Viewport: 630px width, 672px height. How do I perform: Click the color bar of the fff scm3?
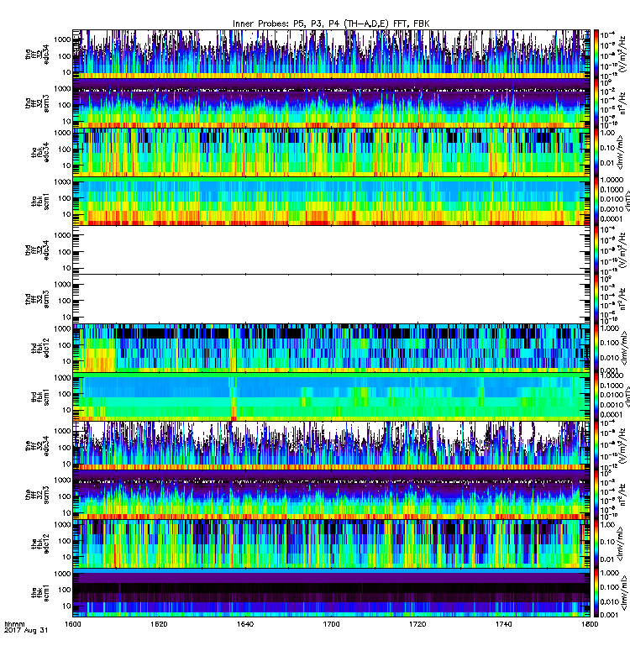pos(596,495)
